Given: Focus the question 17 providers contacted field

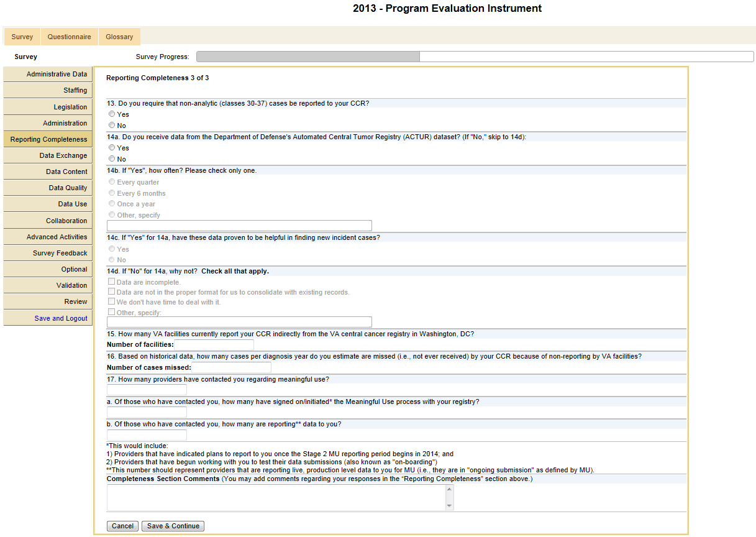Looking at the screenshot, I should pyautogui.click(x=147, y=390).
